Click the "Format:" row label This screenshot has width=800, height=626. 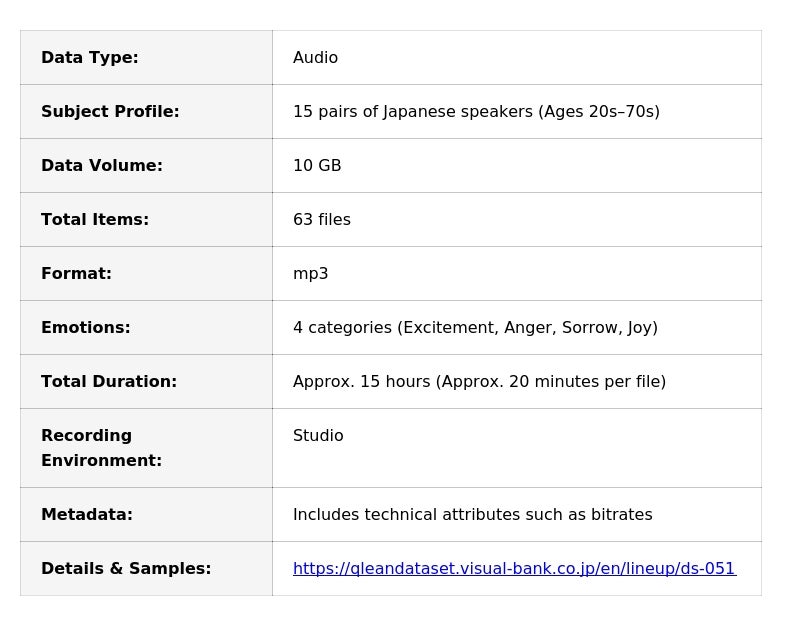pos(76,274)
